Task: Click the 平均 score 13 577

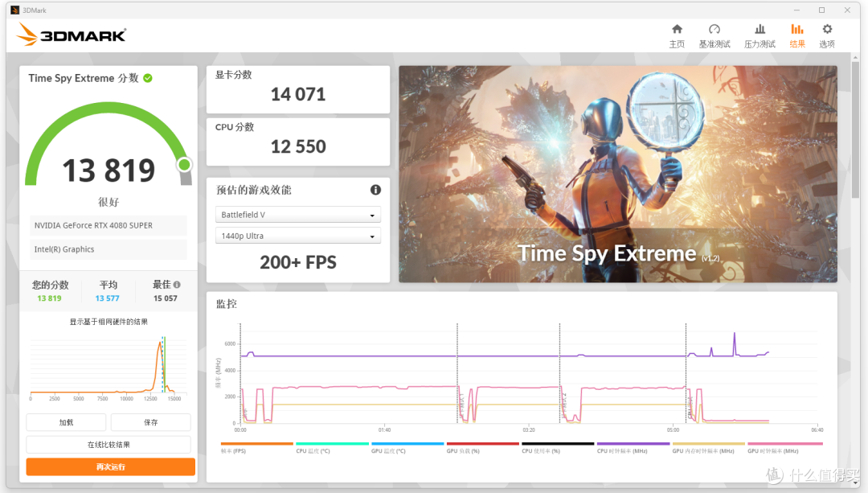Action: [108, 298]
